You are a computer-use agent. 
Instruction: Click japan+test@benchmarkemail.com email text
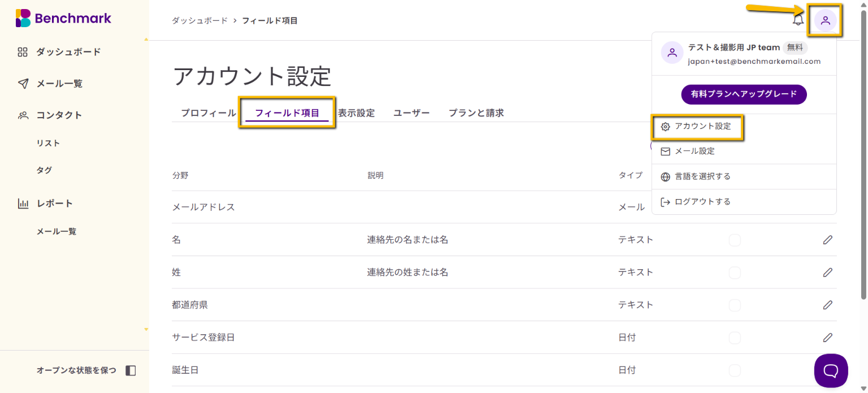point(754,62)
